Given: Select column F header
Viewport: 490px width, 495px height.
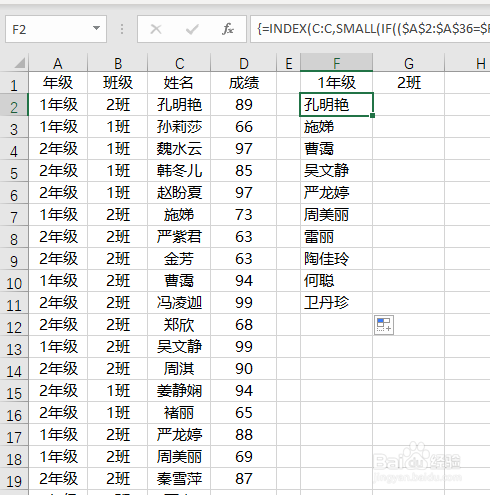Looking at the screenshot, I should pyautogui.click(x=336, y=63).
